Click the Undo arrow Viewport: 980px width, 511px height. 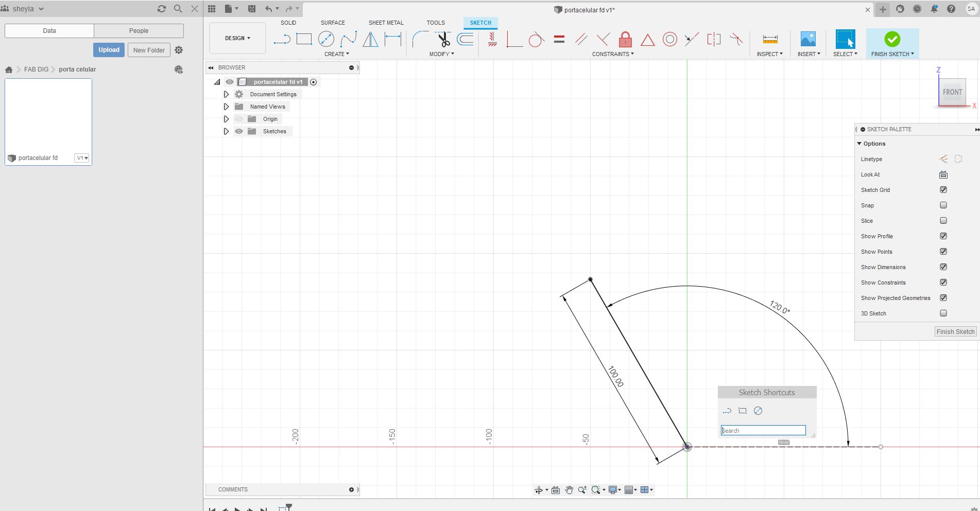[268, 9]
